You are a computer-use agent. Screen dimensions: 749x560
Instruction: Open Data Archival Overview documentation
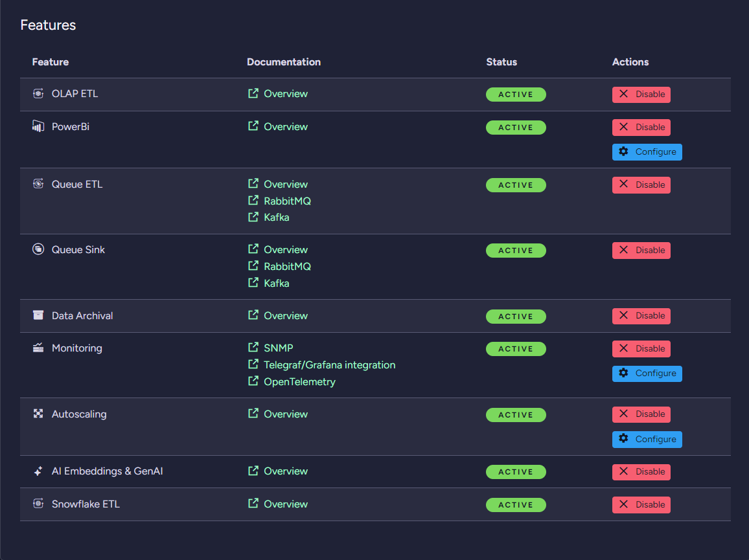pyautogui.click(x=286, y=315)
